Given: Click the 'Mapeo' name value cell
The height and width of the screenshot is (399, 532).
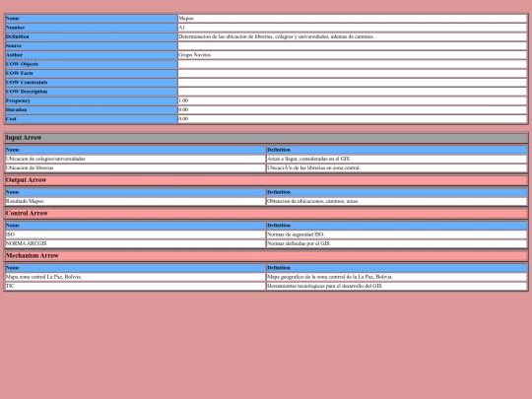Looking at the screenshot, I should 352,19.
